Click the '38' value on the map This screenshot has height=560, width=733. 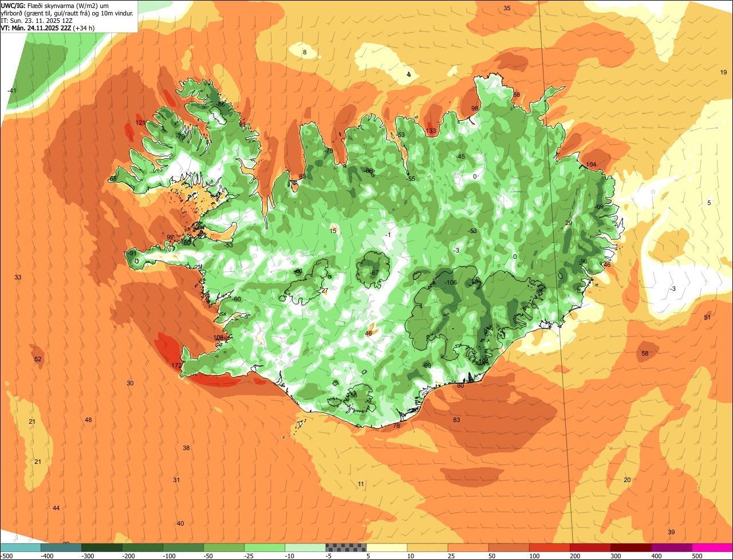click(186, 448)
